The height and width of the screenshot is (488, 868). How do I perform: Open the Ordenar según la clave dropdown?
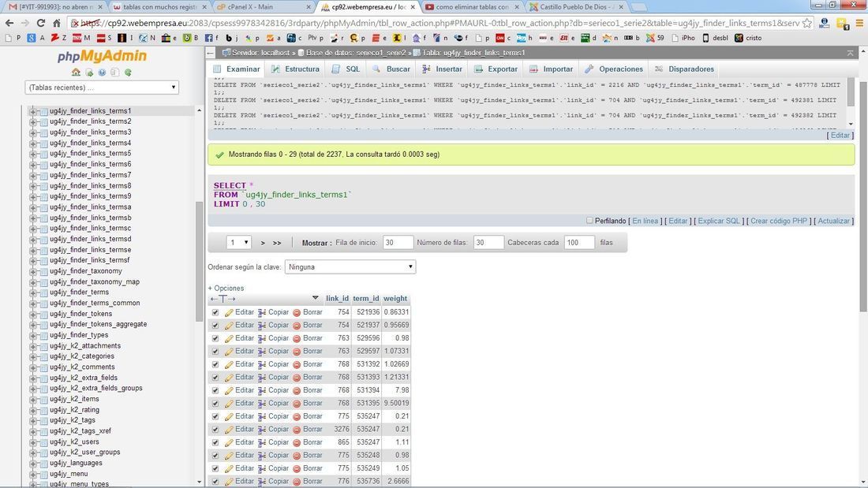coord(350,266)
